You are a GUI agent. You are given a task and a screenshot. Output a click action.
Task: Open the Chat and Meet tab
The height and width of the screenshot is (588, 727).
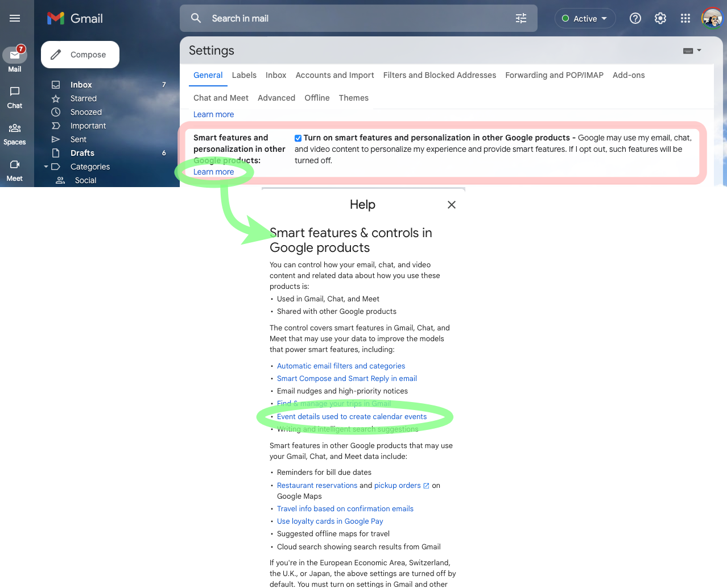pyautogui.click(x=221, y=98)
